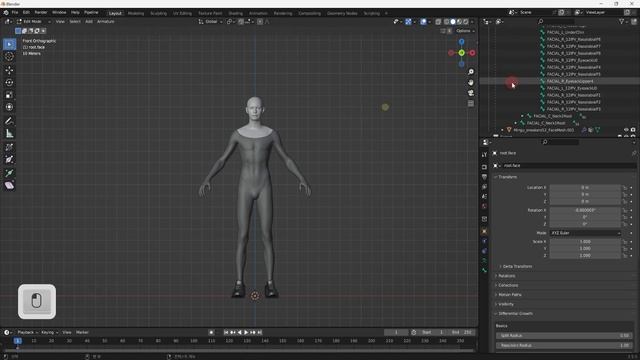Select the Roll bone tool
The width and height of the screenshot is (640, 360).
(x=9, y=147)
